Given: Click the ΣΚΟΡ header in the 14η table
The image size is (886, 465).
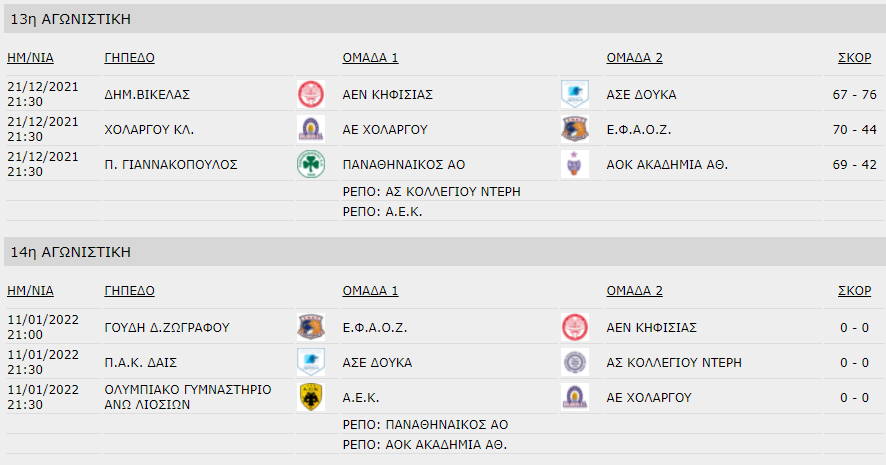Looking at the screenshot, I should (x=854, y=290).
